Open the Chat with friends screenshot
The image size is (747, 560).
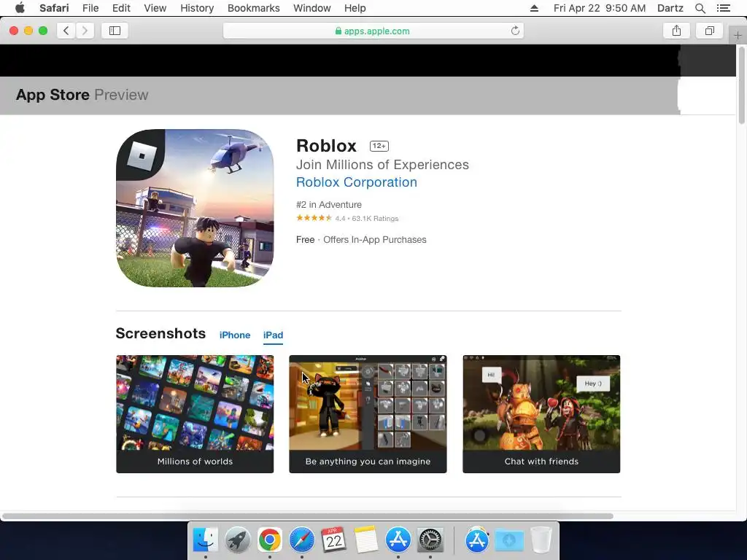tap(541, 414)
